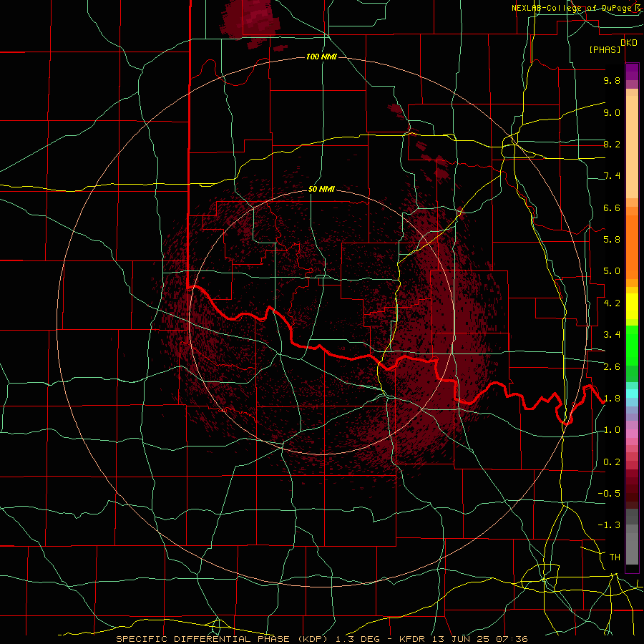Screen dimensions: 644x644
Task: Click the '[PHAS]' legend unit label
Action: (605, 49)
